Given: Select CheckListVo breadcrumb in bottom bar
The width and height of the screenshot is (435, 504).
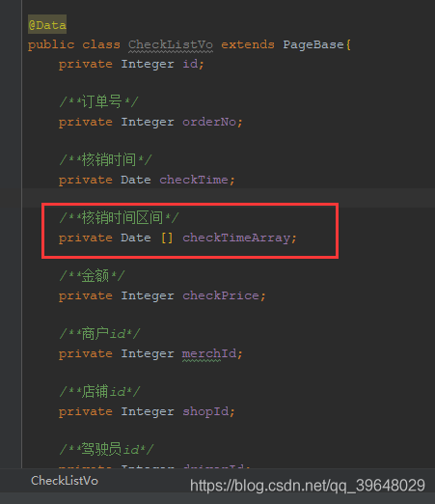Looking at the screenshot, I should (x=65, y=481).
